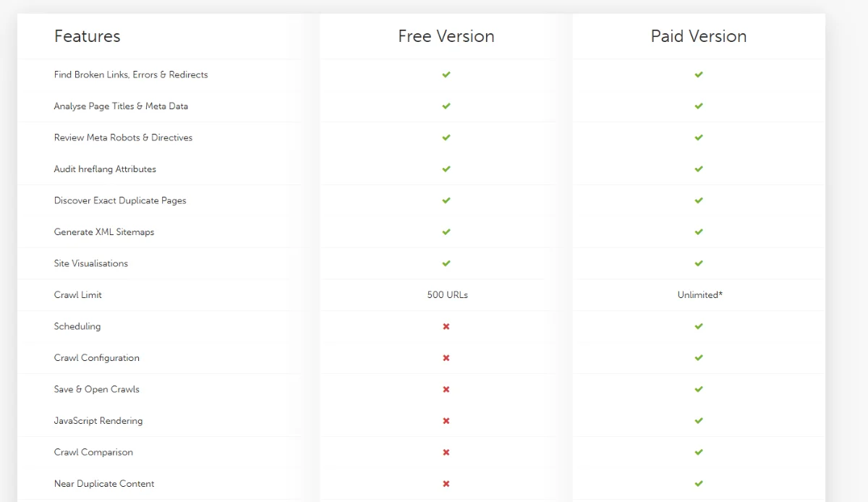868x502 pixels.
Task: Click Free Version checkmark for Analyse Page Titles
Action: tap(446, 106)
